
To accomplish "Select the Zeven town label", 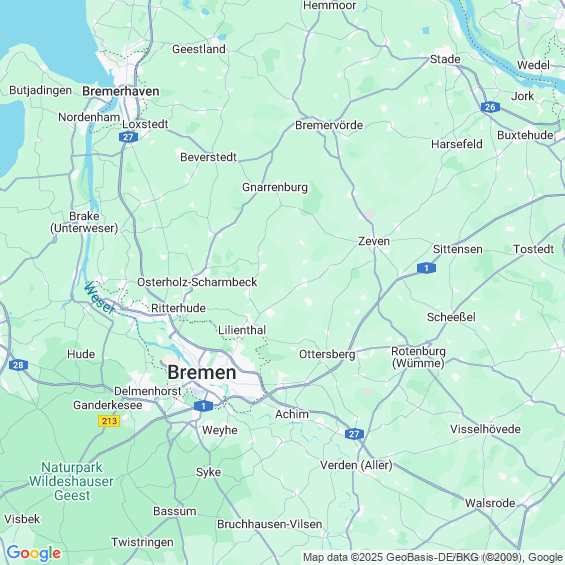I will pos(374,241).
